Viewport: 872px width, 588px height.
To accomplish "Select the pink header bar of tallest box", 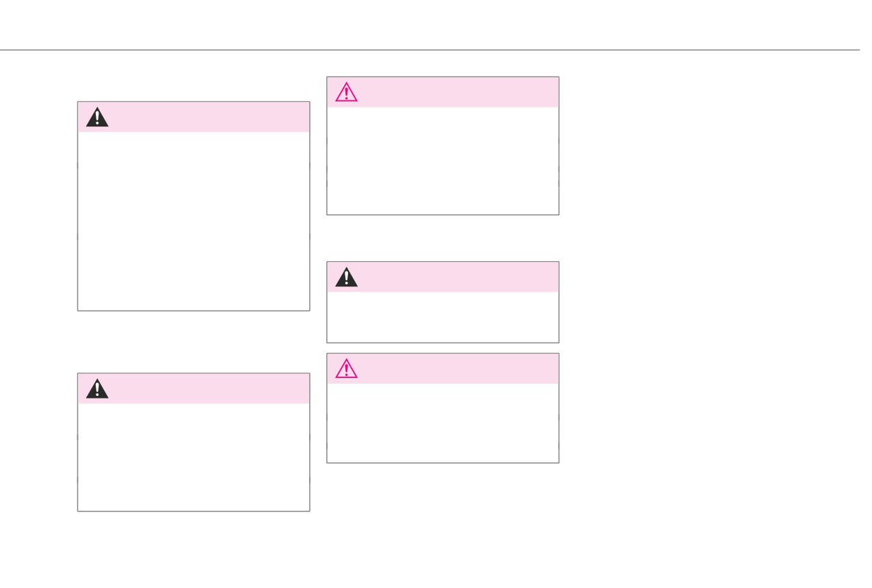I will (194, 117).
